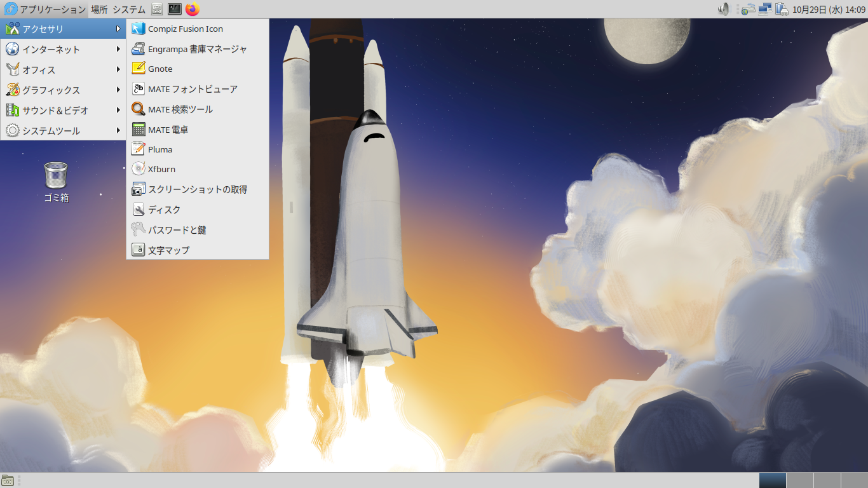
Task: Click the show desktop button in bottom panel
Action: point(8,480)
